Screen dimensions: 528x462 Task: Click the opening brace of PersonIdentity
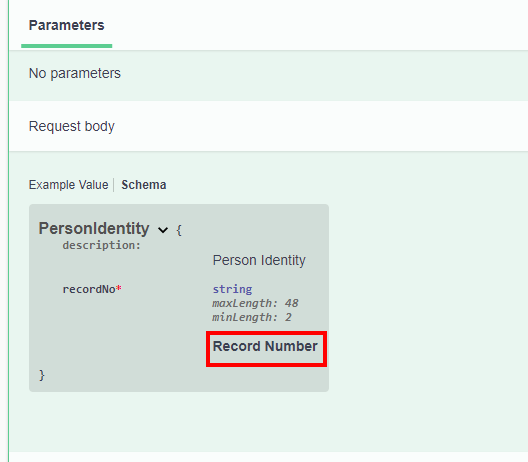pos(179,230)
